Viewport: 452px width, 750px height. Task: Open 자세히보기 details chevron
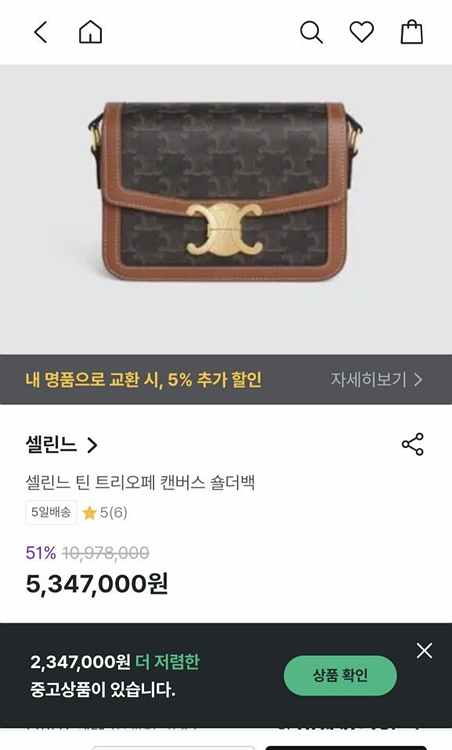[418, 380]
